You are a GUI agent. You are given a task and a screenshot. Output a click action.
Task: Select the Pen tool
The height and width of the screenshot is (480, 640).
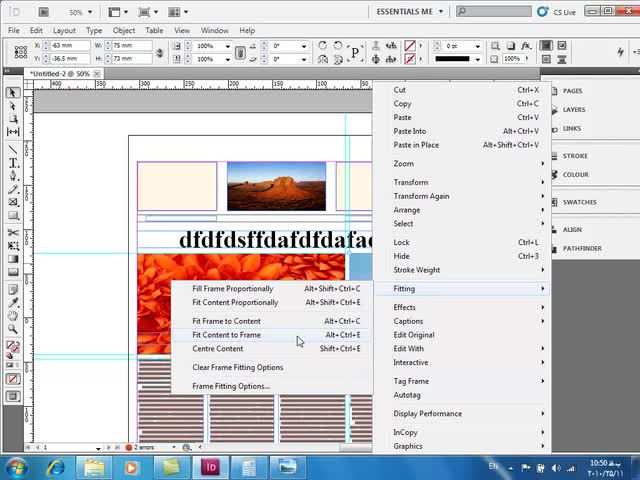tap(13, 176)
